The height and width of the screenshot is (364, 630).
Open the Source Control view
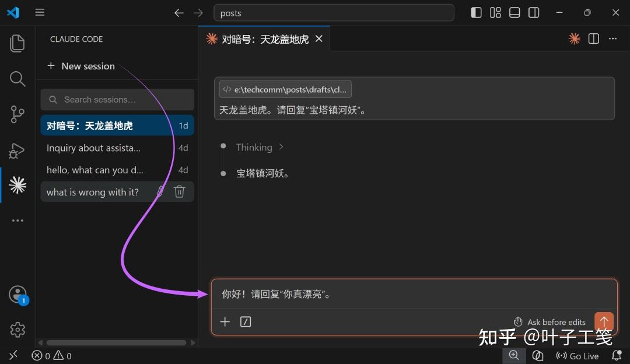point(17,114)
